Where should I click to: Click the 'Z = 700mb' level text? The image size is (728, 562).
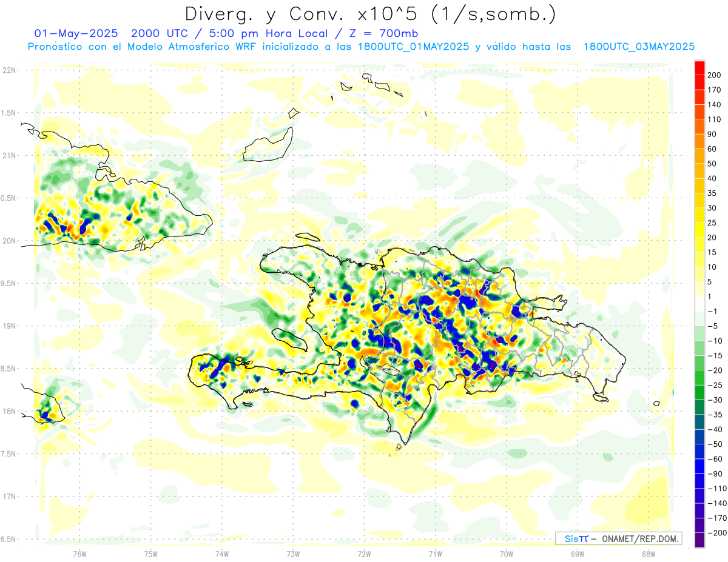[385, 33]
